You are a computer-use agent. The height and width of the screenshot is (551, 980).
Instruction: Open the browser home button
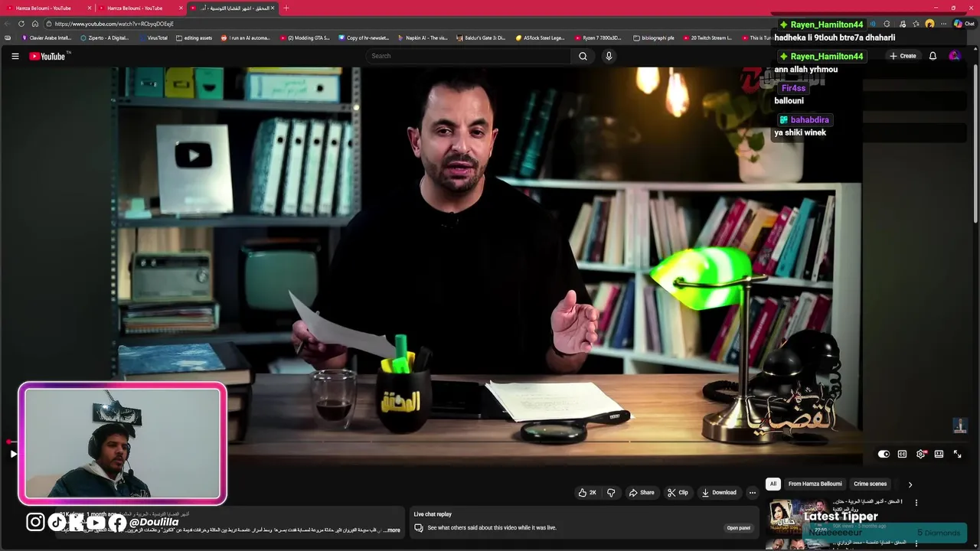[x=35, y=24]
